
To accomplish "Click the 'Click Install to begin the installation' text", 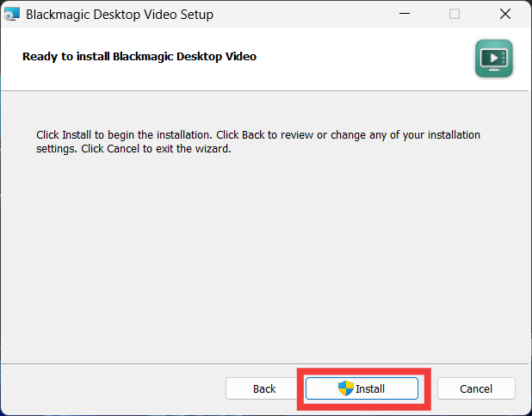I will click(x=124, y=135).
